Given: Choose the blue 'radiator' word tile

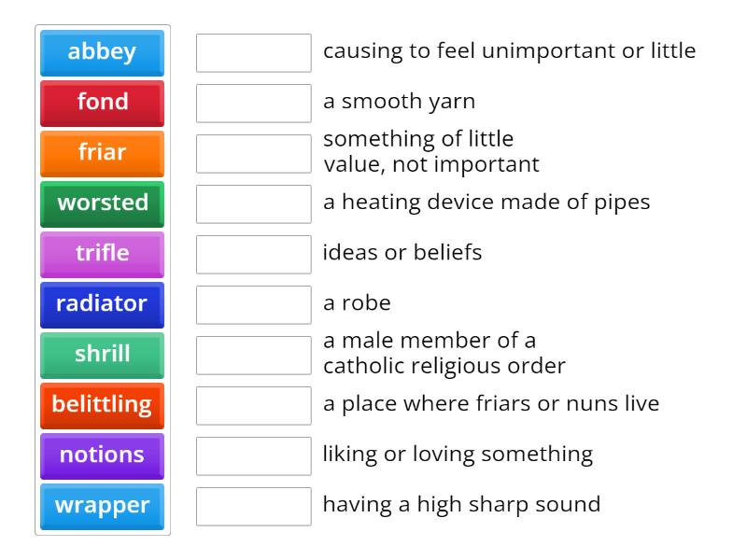Looking at the screenshot, I should pos(102,304).
